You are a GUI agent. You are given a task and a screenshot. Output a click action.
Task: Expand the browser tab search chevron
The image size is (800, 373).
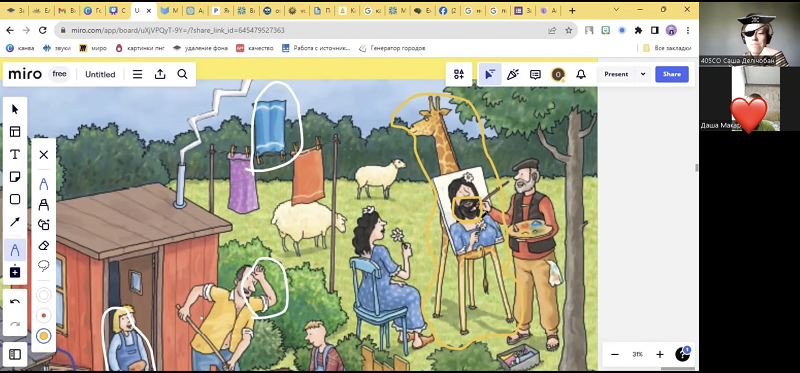(616, 10)
